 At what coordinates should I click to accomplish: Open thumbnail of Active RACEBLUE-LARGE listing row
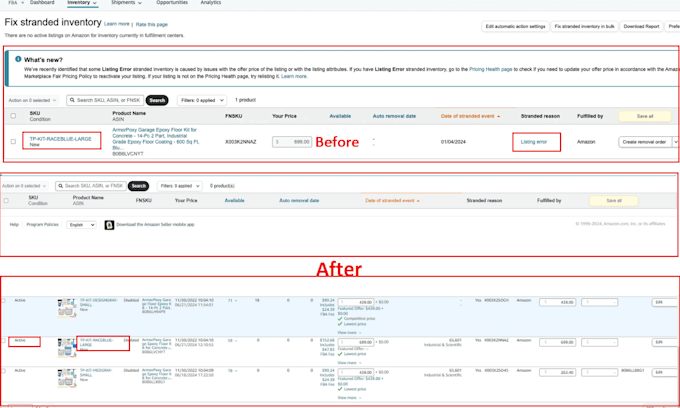click(67, 348)
